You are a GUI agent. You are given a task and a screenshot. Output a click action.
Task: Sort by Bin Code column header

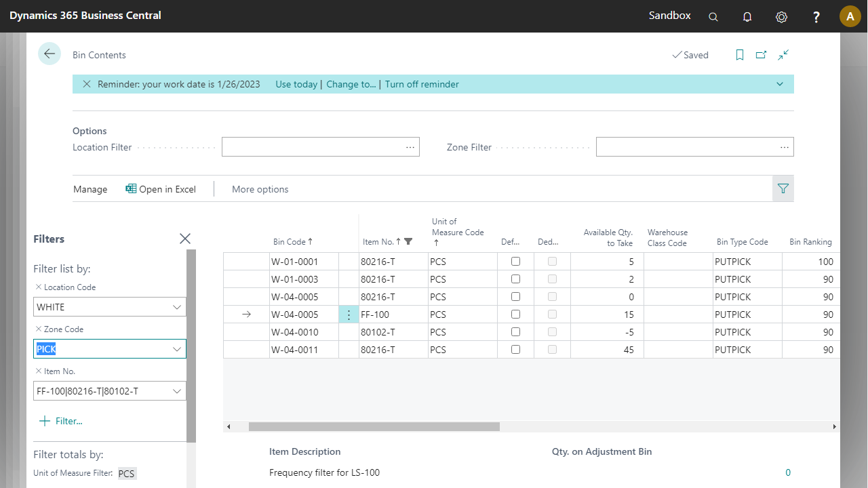point(292,241)
